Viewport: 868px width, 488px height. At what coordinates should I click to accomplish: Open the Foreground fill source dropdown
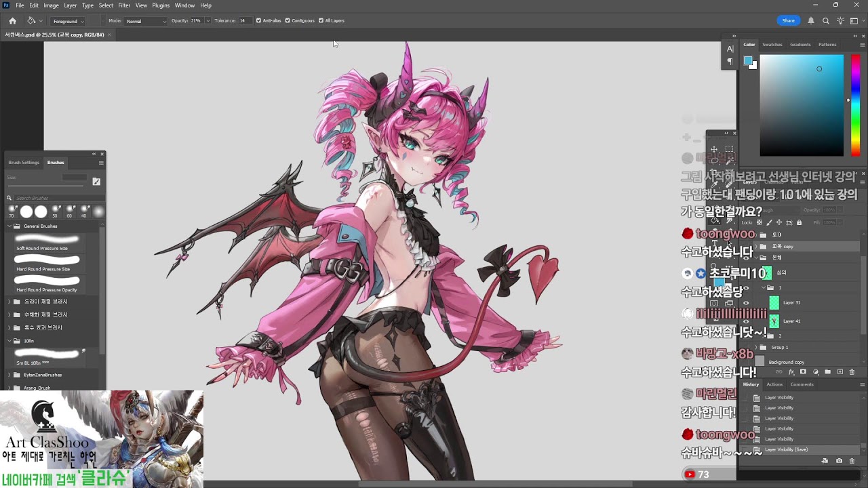[x=68, y=21]
